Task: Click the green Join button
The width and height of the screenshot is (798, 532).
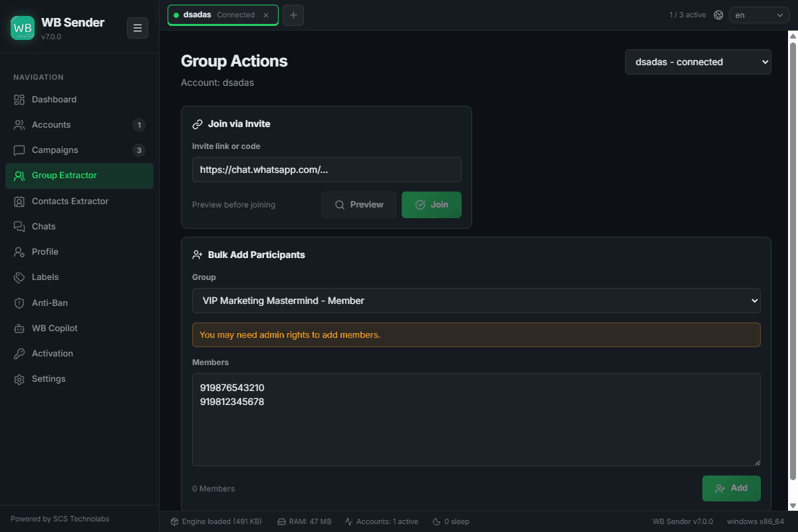Action: pyautogui.click(x=432, y=205)
